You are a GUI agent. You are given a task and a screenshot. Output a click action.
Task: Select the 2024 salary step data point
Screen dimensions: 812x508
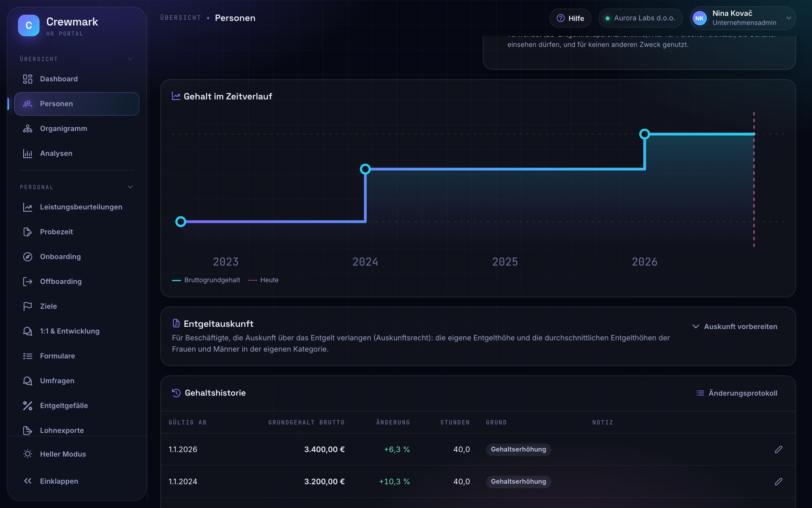(365, 169)
